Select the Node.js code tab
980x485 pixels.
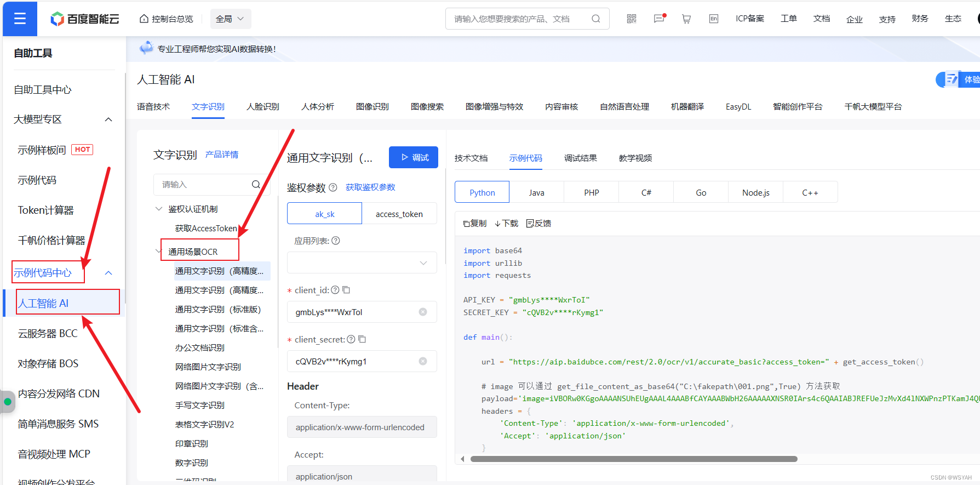click(756, 192)
